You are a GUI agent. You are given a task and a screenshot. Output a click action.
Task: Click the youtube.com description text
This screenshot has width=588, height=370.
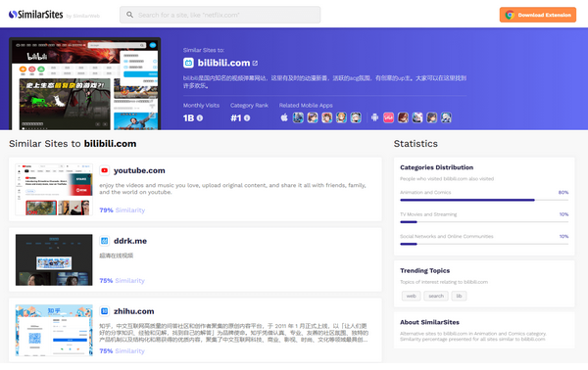232,189
